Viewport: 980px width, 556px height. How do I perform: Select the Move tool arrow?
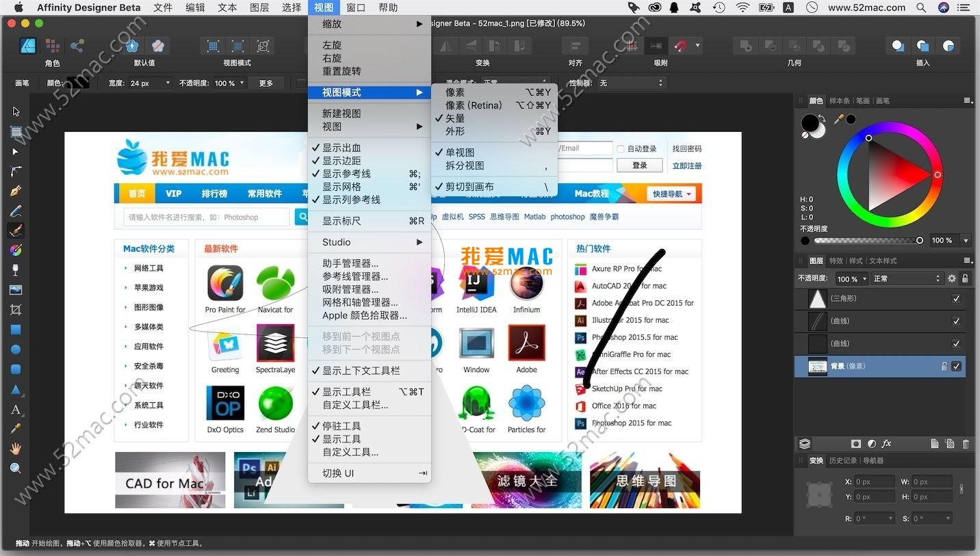point(16,111)
